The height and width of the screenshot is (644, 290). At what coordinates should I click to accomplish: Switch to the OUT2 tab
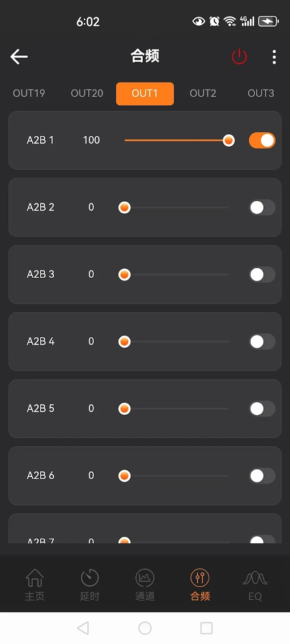tap(203, 93)
